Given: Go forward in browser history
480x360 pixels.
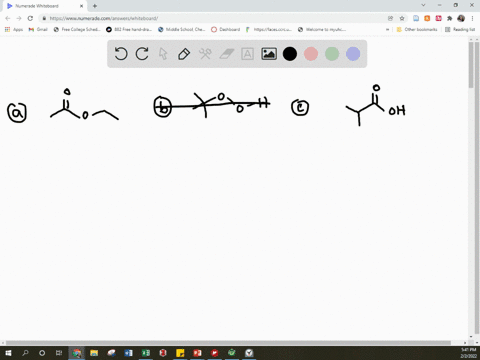Looking at the screenshot, I should 19,18.
